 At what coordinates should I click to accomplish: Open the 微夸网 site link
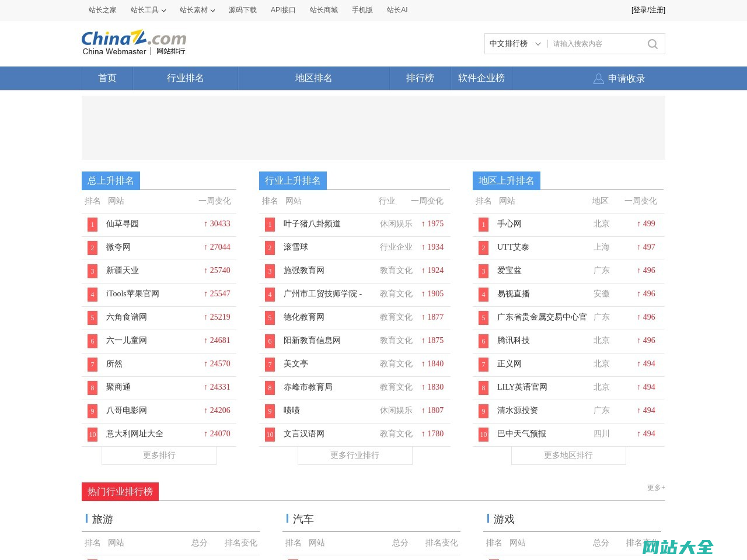click(118, 247)
